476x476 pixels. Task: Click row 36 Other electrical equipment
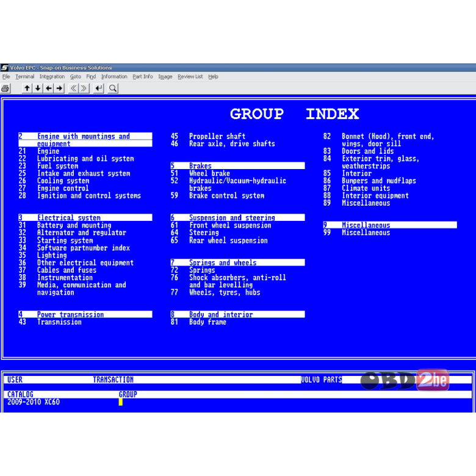pyautogui.click(x=76, y=262)
